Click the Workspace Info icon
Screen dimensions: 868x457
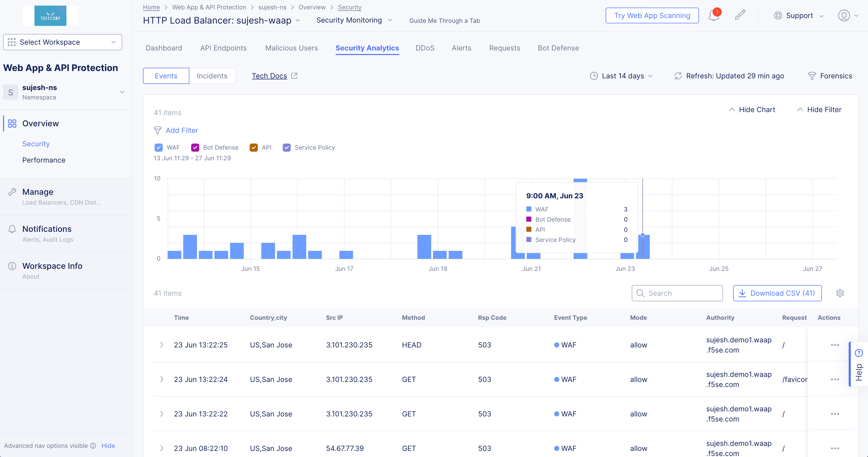(x=12, y=266)
